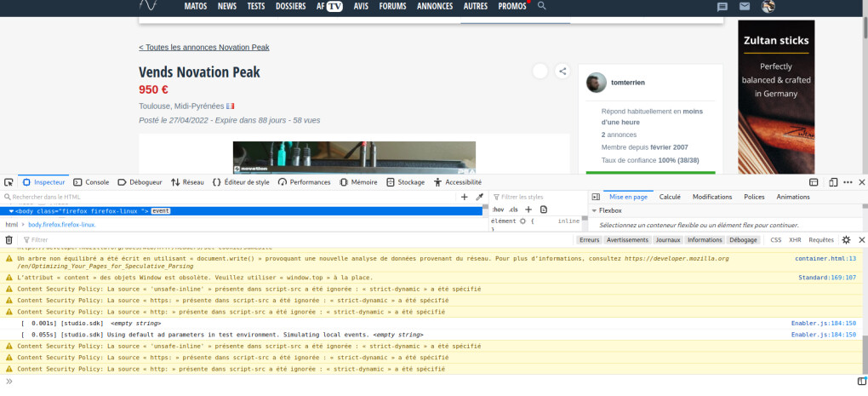Click the frame selector icon left of responsive mode
868x396 pixels.
pyautogui.click(x=814, y=182)
